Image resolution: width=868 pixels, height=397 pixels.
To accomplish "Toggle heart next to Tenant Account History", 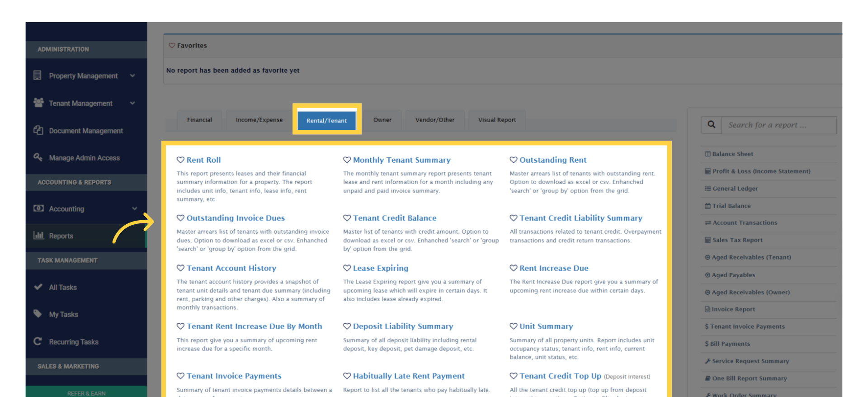I will pos(180,268).
